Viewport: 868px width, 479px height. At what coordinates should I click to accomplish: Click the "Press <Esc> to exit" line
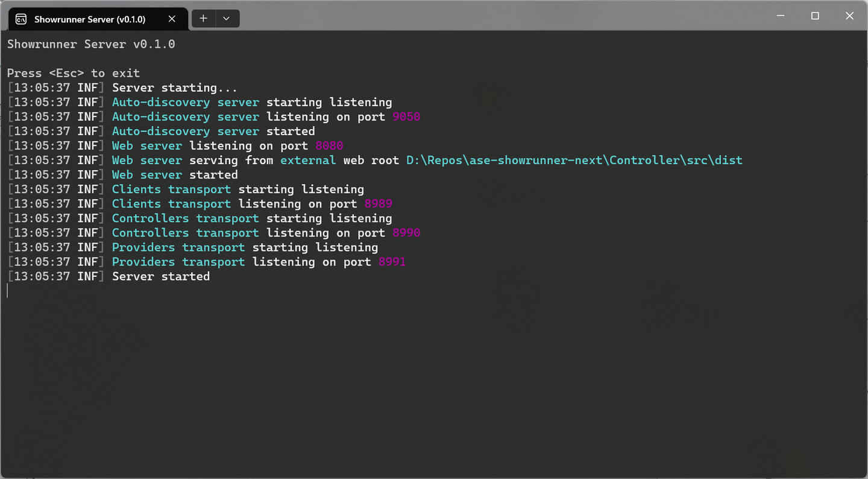tap(74, 73)
